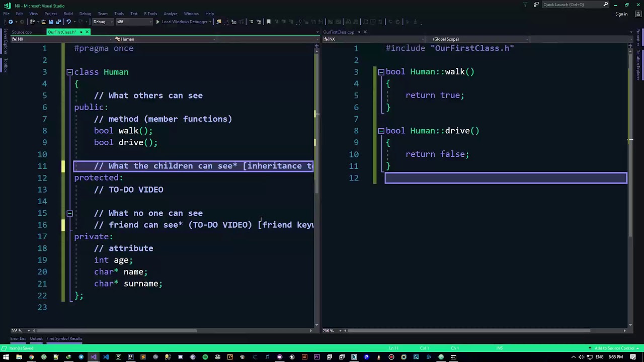
Task: Open the x86 platform dropdown
Action: pyautogui.click(x=134, y=22)
